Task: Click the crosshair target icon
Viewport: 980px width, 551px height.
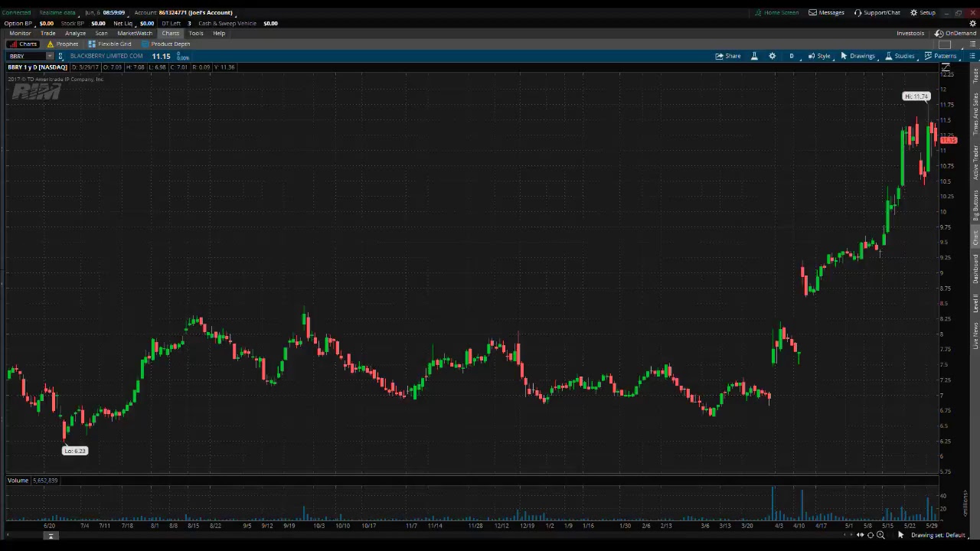Action: coord(870,535)
